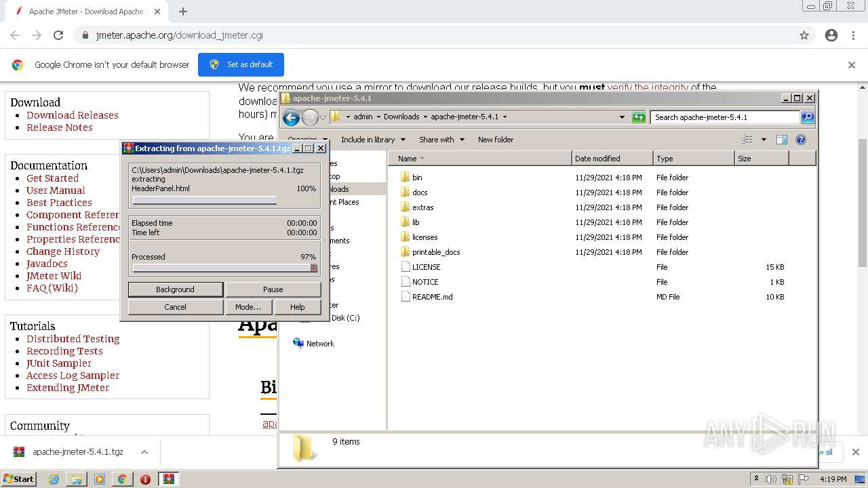
Task: Sort by Date modified column
Action: tap(612, 159)
